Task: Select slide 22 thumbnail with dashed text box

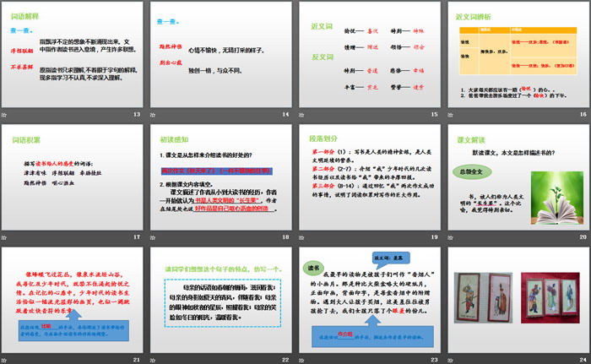Action: click(x=221, y=301)
